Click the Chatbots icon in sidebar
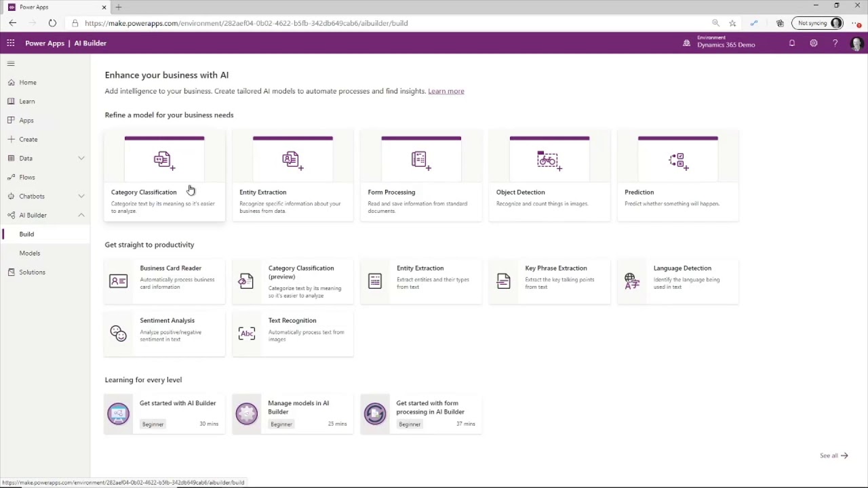 click(11, 197)
